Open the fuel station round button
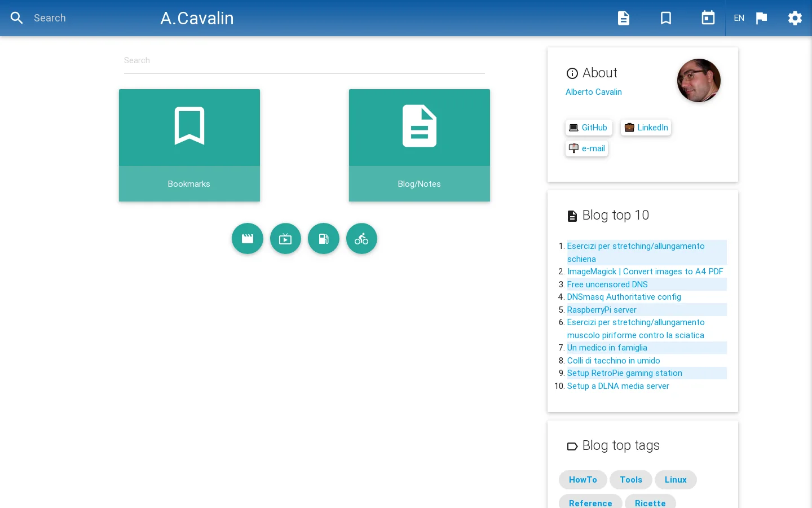 (x=324, y=239)
